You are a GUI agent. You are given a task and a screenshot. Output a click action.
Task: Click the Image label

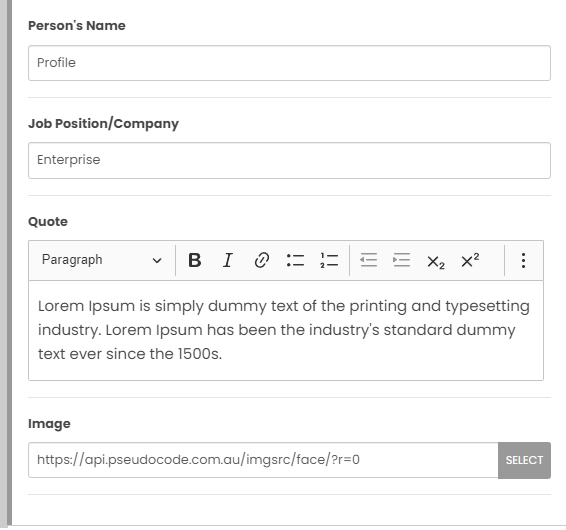pyautogui.click(x=49, y=424)
